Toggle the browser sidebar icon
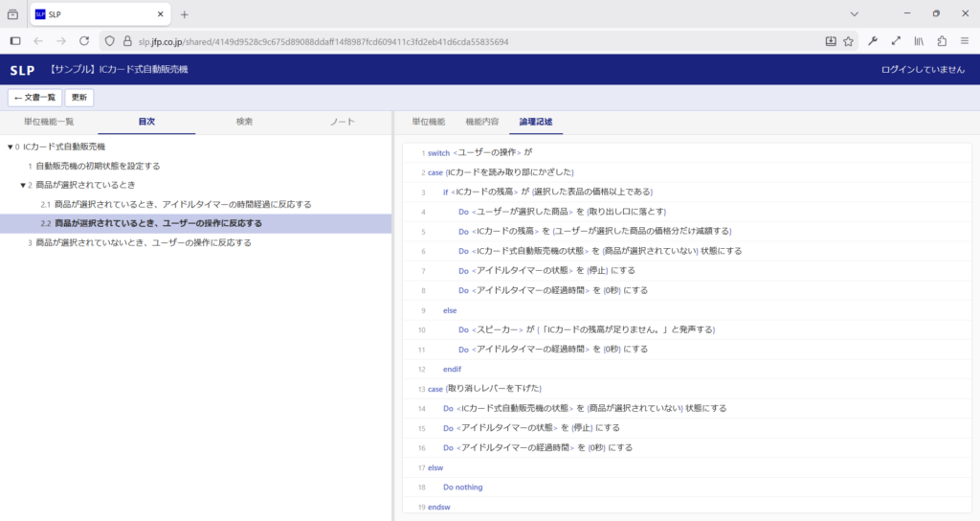Image resolution: width=980 pixels, height=521 pixels. (x=15, y=41)
